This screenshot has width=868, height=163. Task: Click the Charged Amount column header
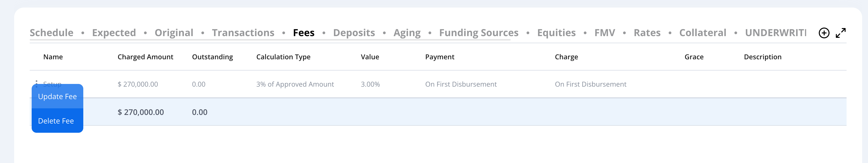tap(145, 57)
